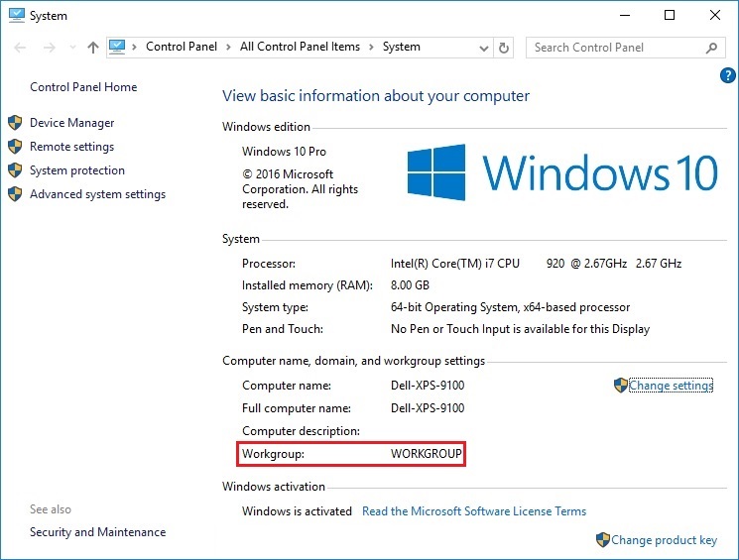739x560 pixels.
Task: Open Control Panel Home link
Action: pyautogui.click(x=83, y=87)
